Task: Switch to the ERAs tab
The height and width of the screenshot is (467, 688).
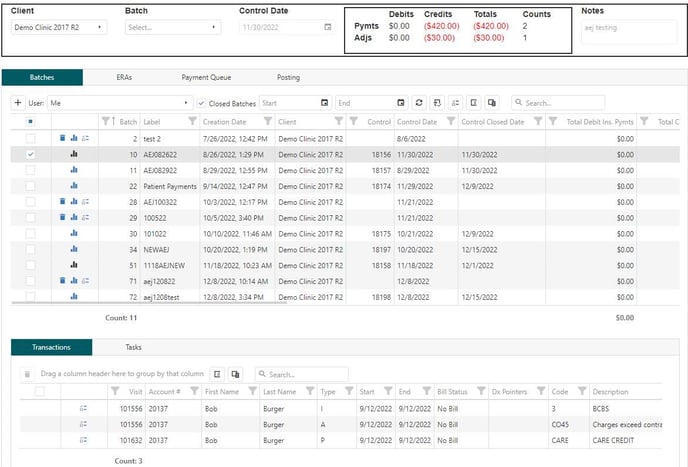Action: (124, 77)
